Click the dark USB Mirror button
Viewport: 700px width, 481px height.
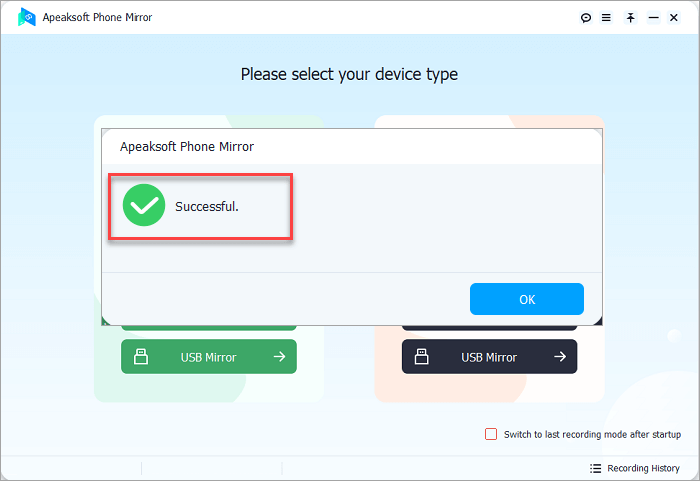(489, 356)
